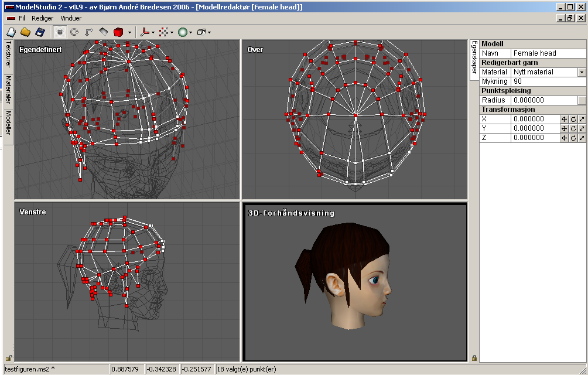
Task: Click the Egendefinert viewport label
Action: 40,49
